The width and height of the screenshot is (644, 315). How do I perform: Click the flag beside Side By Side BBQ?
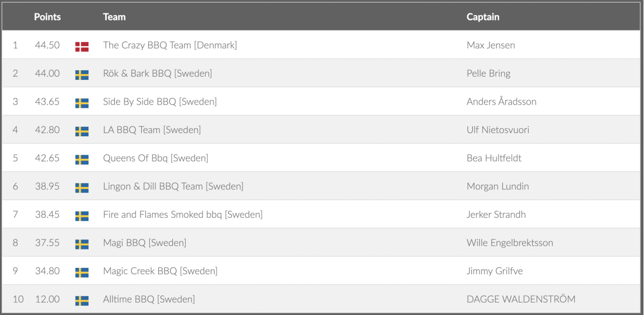click(82, 102)
